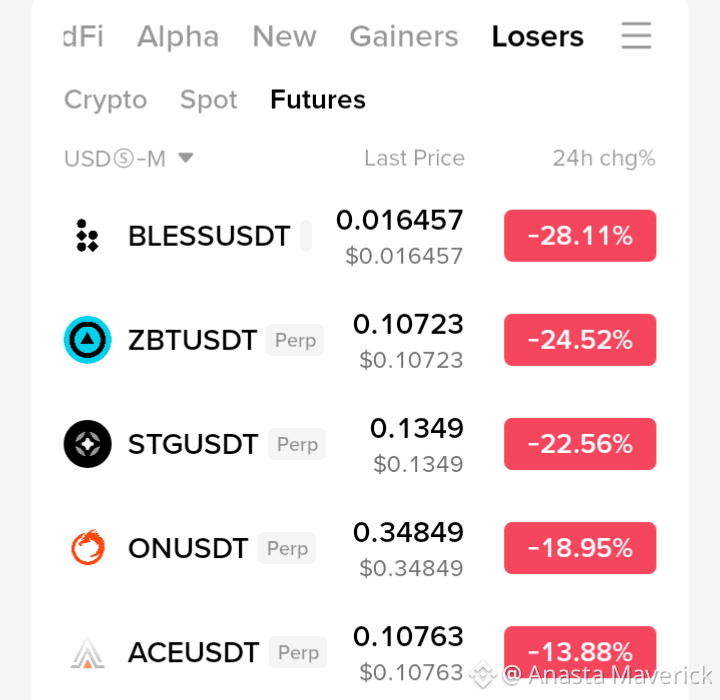This screenshot has width=720, height=700.
Task: Open the hamburger menu icon
Action: 636,36
